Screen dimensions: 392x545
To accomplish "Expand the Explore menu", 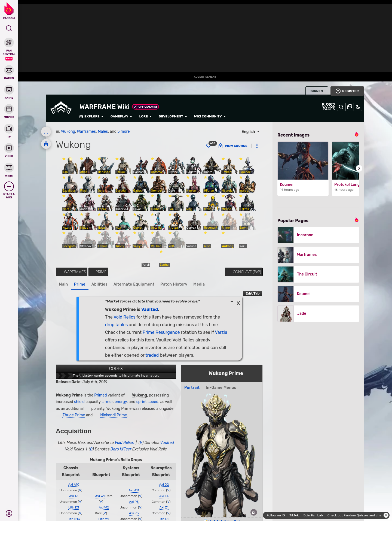I will pos(91,116).
